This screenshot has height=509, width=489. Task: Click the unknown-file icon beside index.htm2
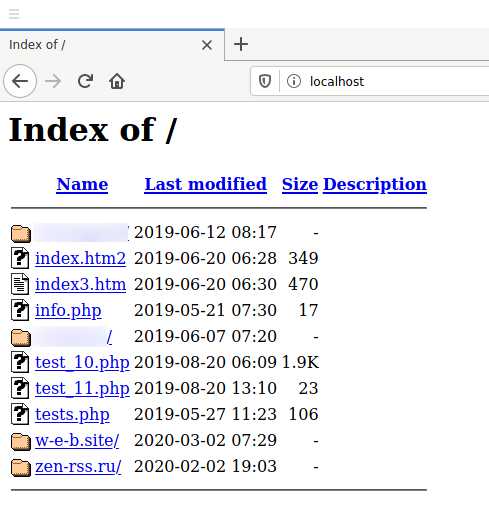[20, 258]
